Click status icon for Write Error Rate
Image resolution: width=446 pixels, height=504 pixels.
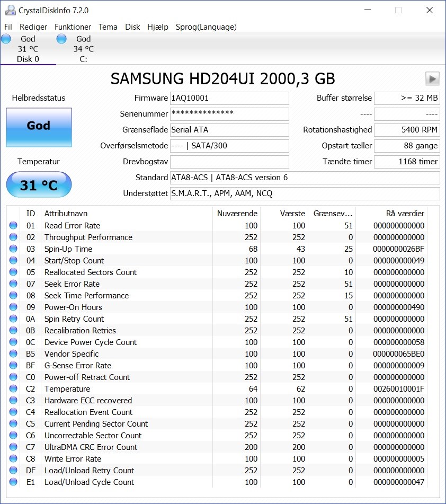13,458
